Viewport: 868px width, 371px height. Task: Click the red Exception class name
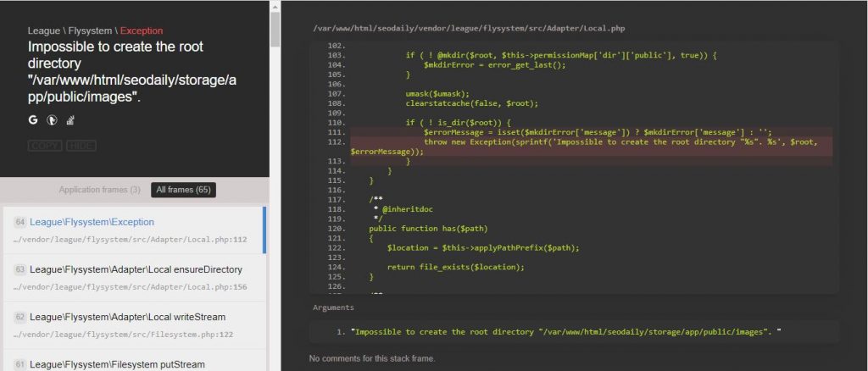(142, 30)
